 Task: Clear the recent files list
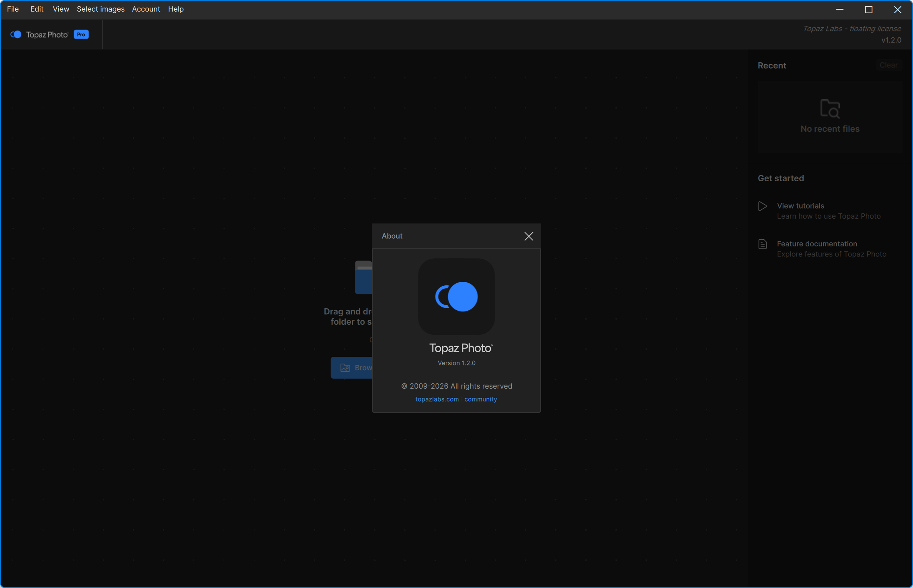pos(888,65)
